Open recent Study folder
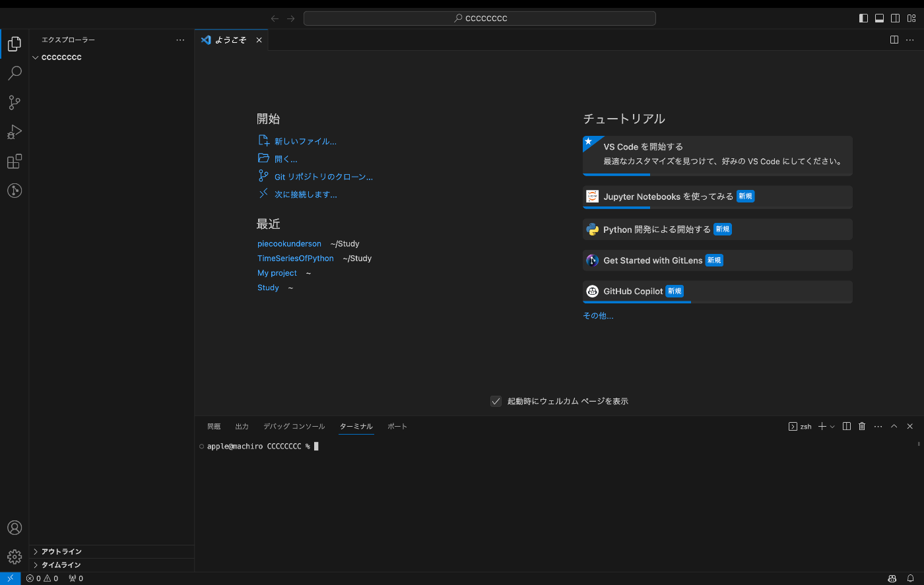Screen dimensions: 924x585 pos(268,288)
